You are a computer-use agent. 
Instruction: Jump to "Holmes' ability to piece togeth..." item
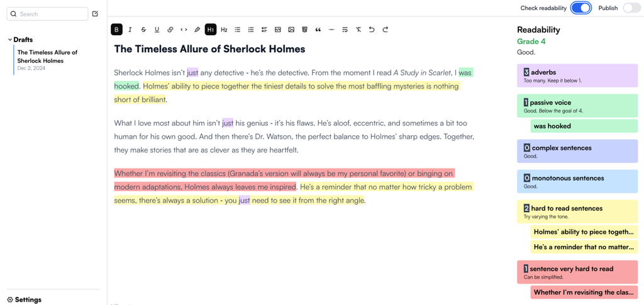[x=584, y=232]
